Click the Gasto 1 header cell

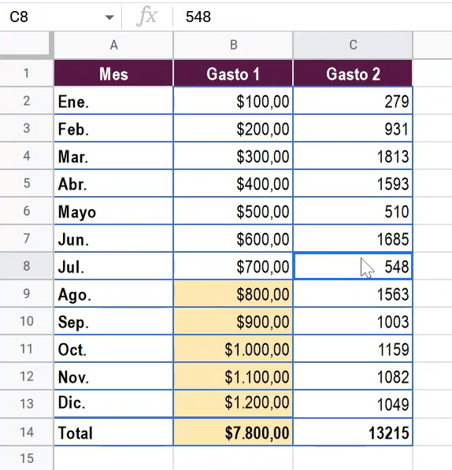[x=233, y=73]
